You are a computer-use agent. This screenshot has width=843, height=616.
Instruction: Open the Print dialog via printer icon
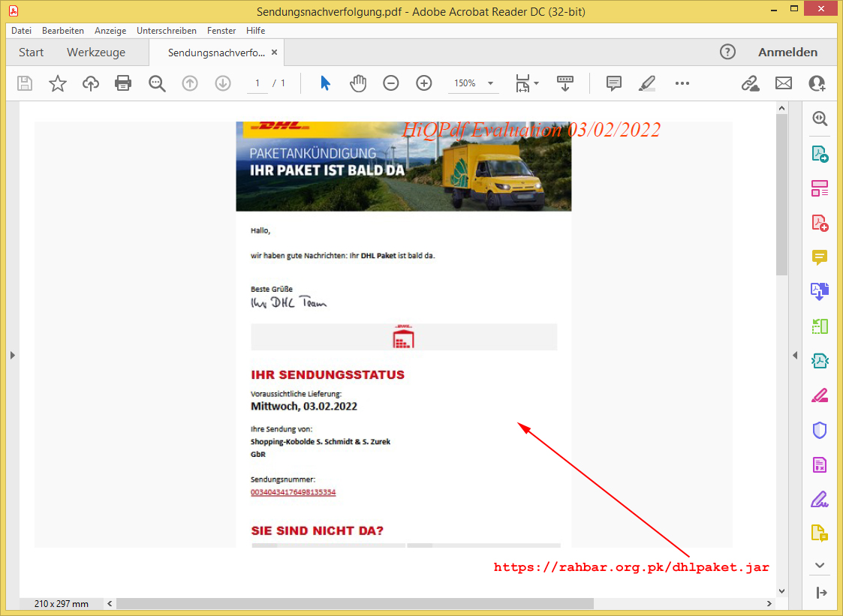coord(123,83)
